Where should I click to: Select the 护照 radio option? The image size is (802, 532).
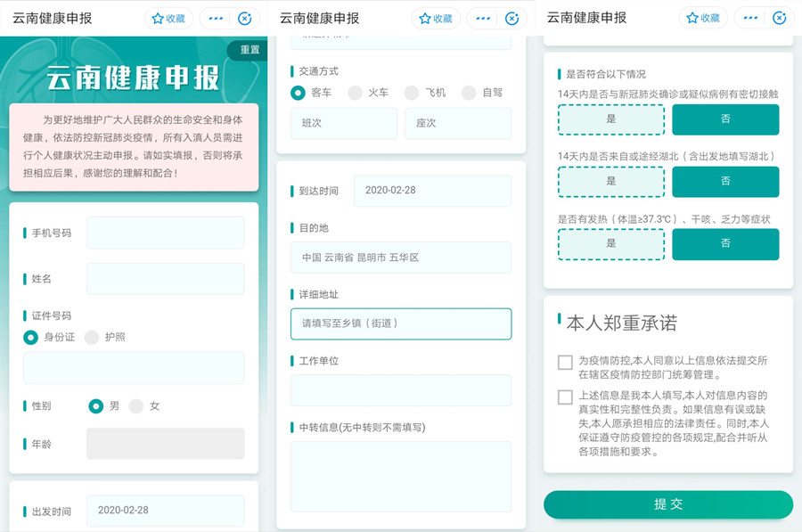(93, 337)
